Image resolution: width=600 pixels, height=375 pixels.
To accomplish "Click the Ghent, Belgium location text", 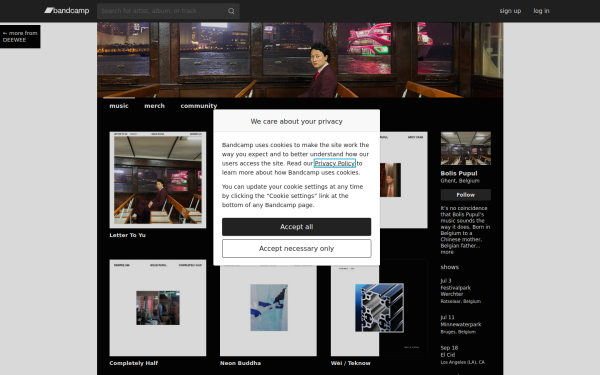I will click(460, 181).
